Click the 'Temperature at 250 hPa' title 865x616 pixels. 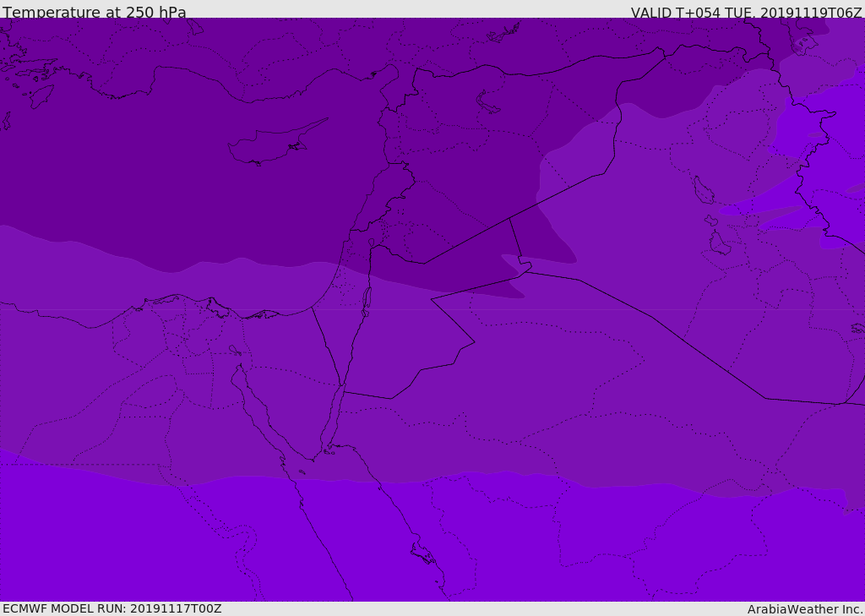click(x=94, y=13)
